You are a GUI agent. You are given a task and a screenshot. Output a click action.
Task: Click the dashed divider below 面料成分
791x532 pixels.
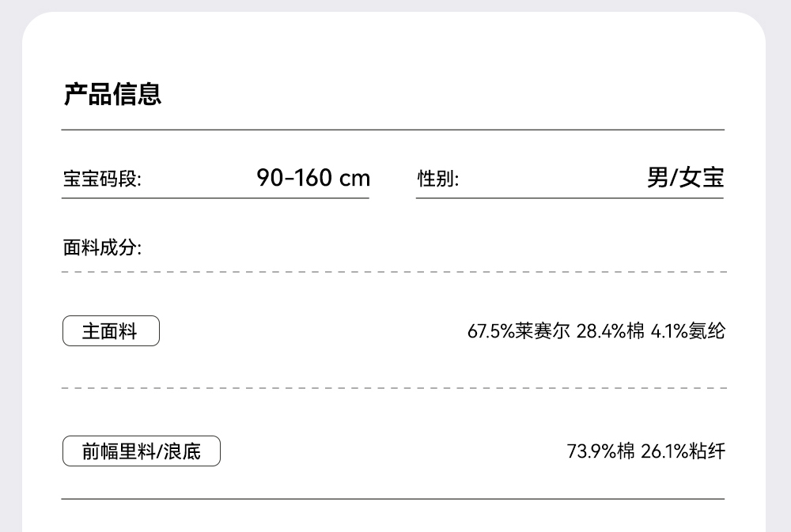[x=393, y=272]
